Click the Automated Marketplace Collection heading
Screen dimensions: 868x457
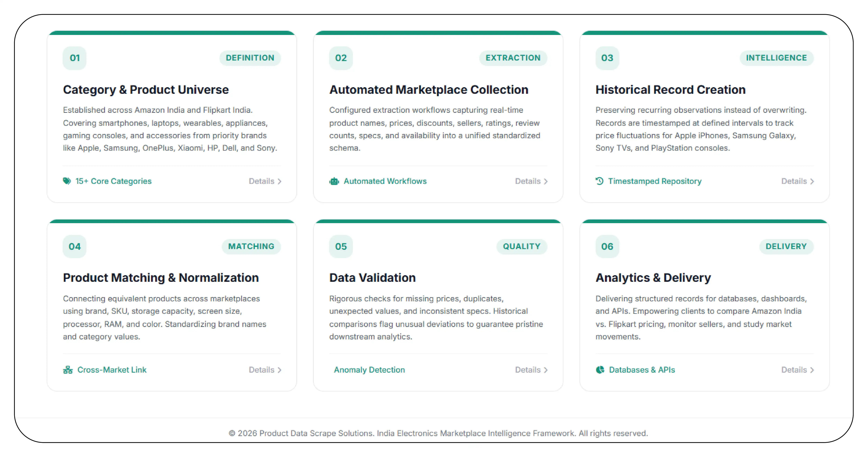pyautogui.click(x=429, y=90)
